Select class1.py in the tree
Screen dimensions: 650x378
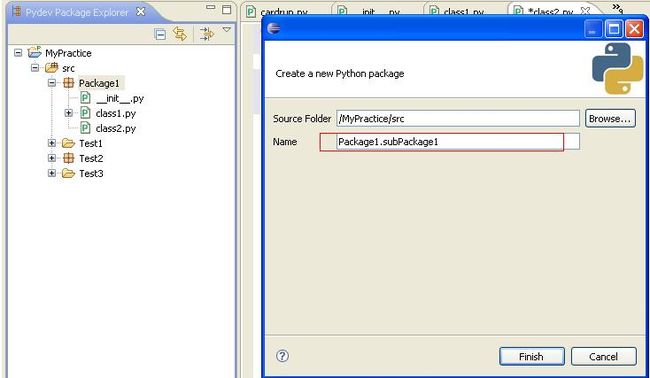(116, 114)
